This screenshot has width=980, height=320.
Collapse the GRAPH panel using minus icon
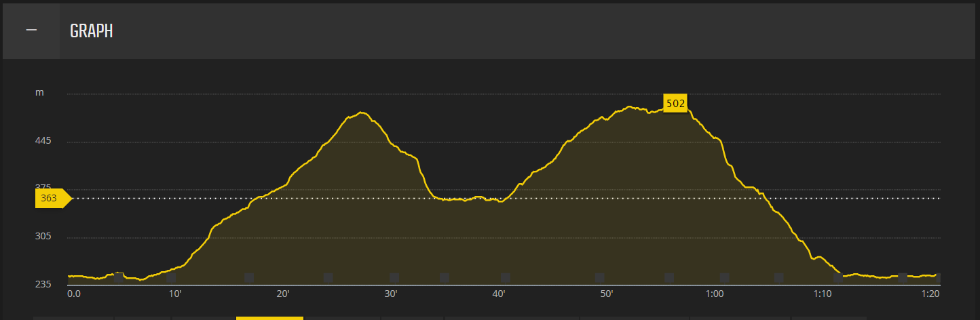coord(31,31)
